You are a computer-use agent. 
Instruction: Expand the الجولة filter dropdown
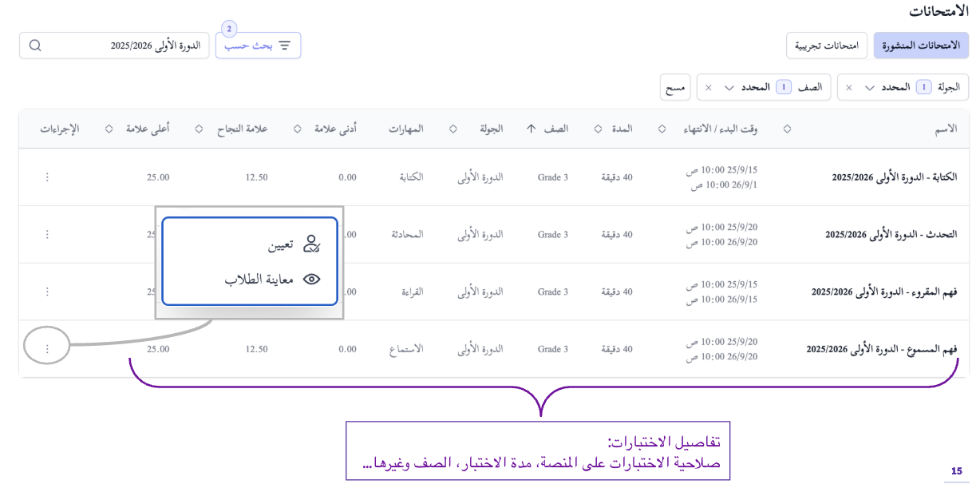869,88
